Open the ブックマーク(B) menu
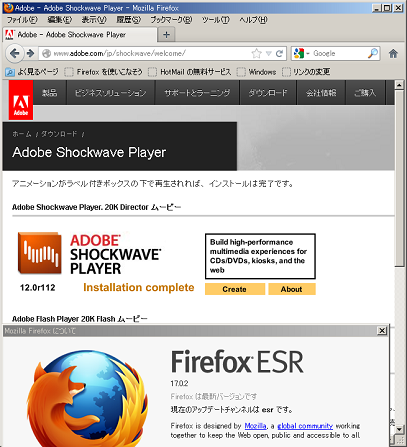The image size is (407, 447). click(171, 20)
